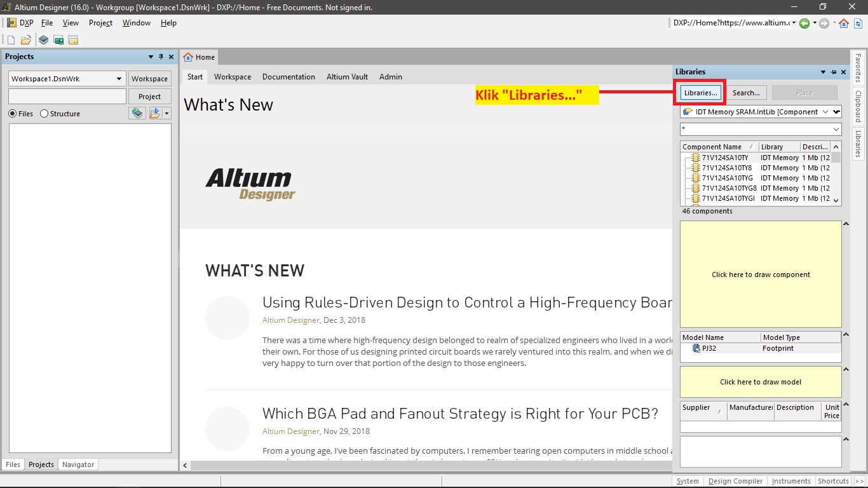868x488 pixels.
Task: Open the address bar history dropdown
Action: [x=794, y=24]
